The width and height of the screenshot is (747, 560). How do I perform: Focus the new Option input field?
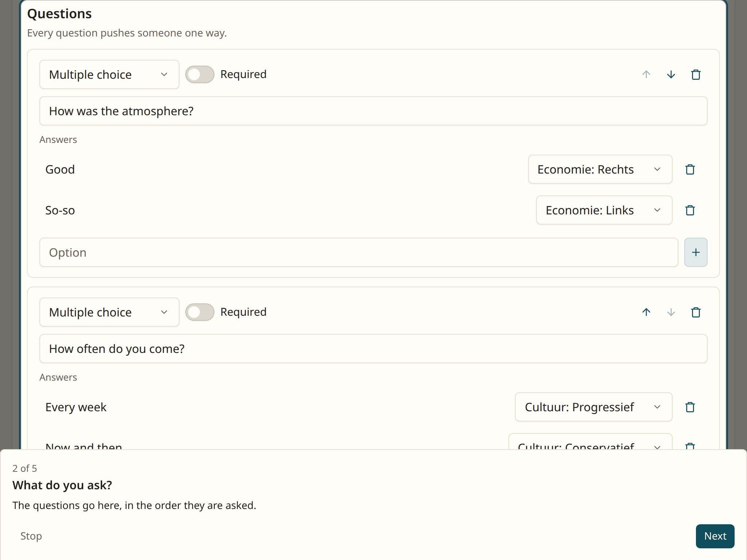tap(359, 252)
